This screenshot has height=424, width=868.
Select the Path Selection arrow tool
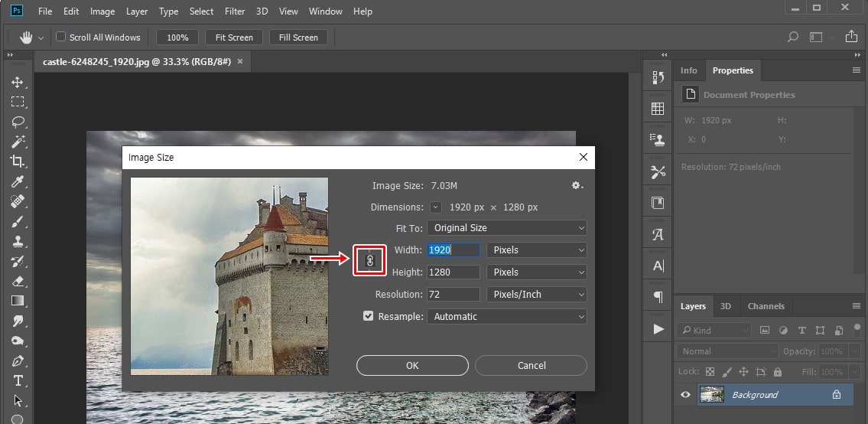[x=18, y=401]
